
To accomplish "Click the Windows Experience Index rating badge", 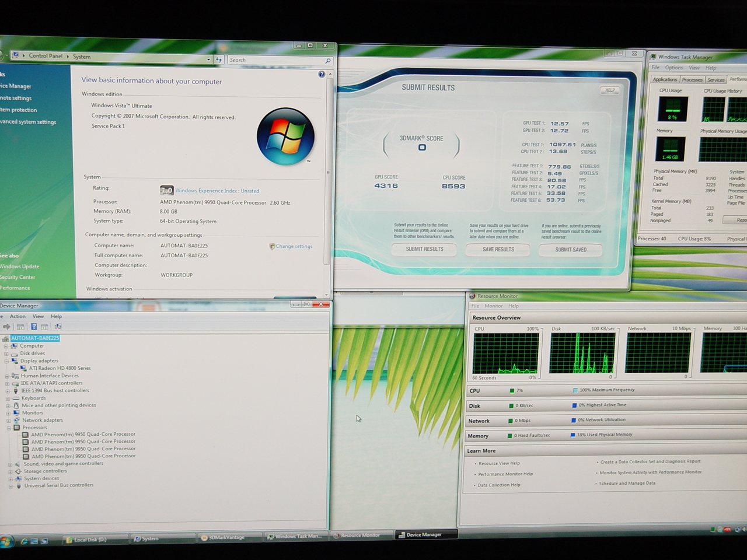I will point(166,190).
